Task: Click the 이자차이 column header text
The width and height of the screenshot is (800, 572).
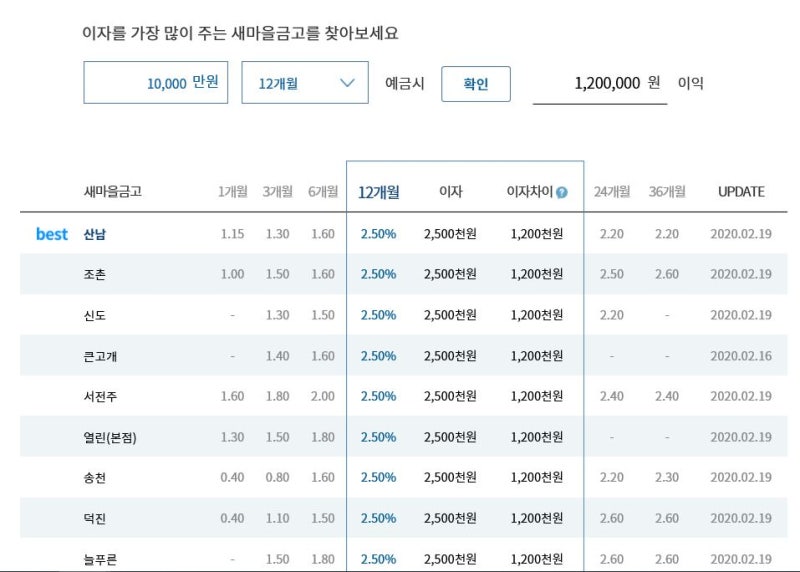Action: (x=530, y=192)
